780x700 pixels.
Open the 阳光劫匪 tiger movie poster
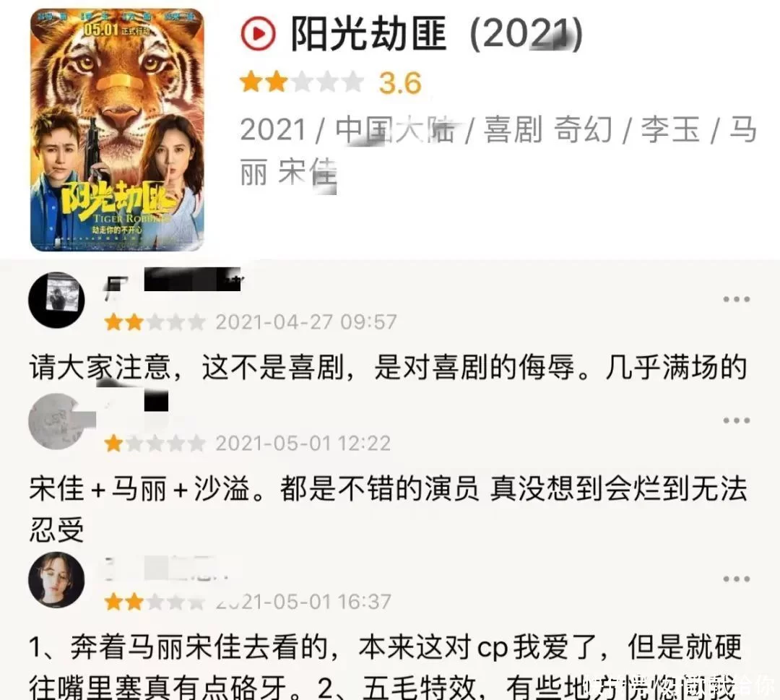tap(118, 129)
